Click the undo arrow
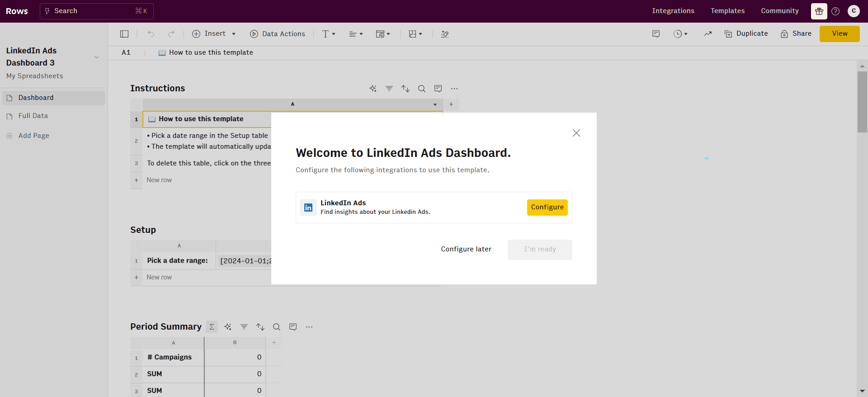This screenshot has width=868, height=397. [151, 34]
